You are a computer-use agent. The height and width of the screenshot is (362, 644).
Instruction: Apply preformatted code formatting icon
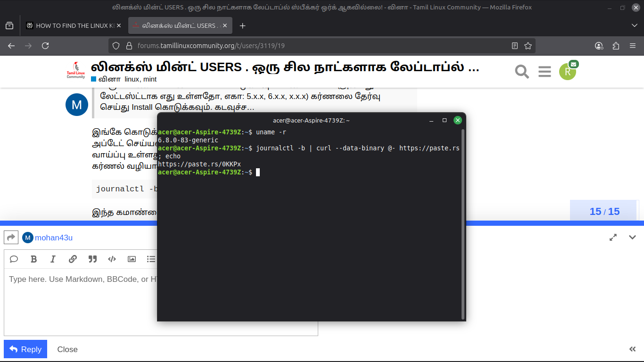tap(112, 259)
